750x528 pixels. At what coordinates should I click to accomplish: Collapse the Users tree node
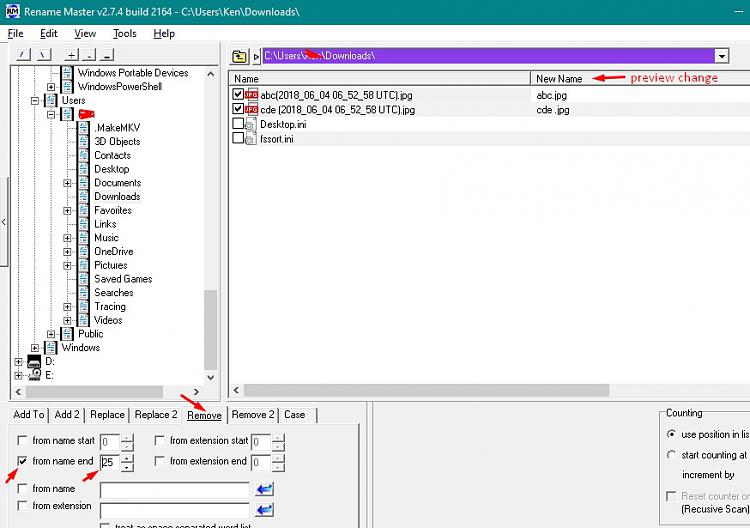coord(35,100)
